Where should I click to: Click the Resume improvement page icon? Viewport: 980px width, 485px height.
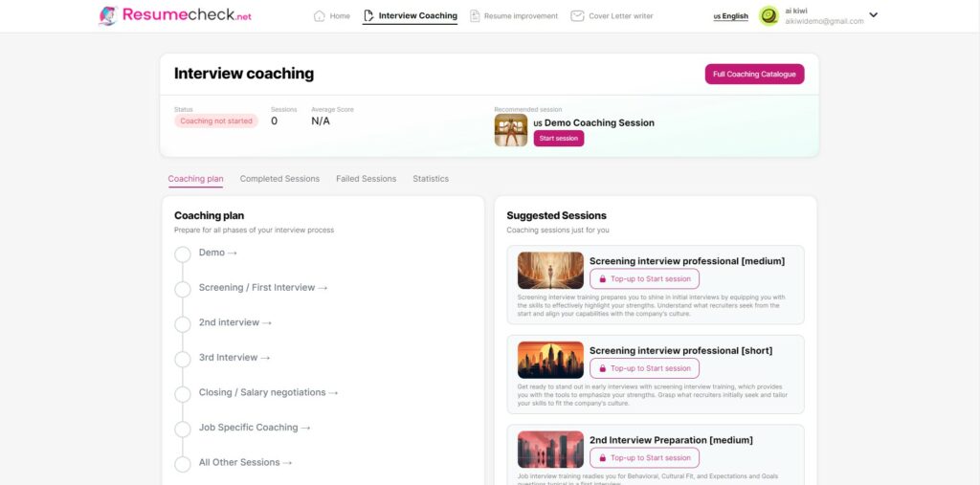pyautogui.click(x=475, y=15)
